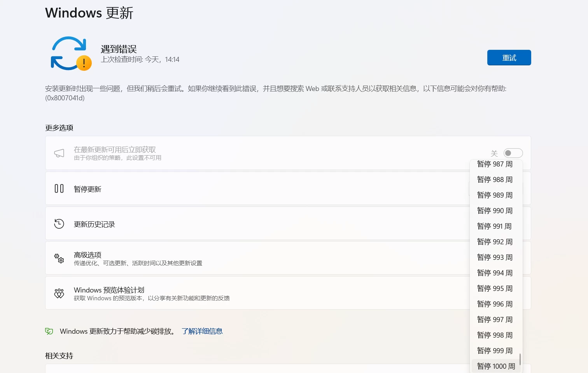
Task: Click the Windows 更新 page title
Action: (89, 13)
